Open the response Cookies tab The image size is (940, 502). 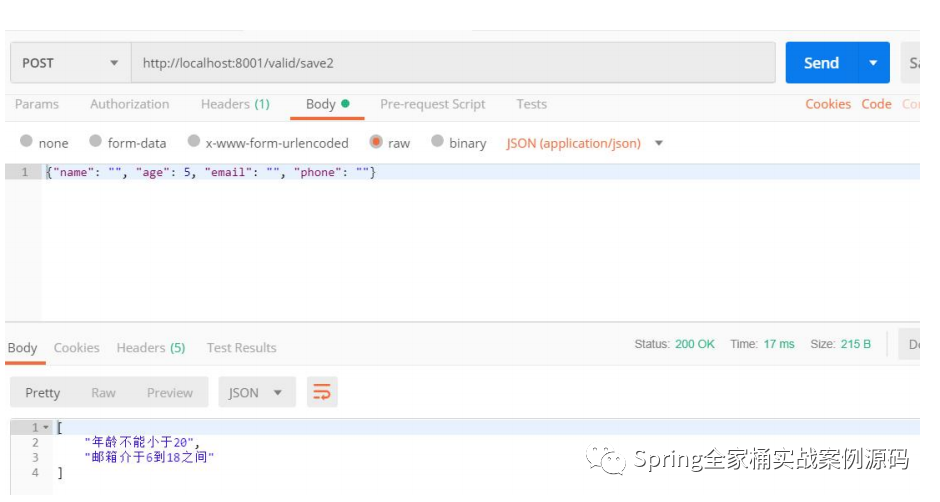click(x=76, y=348)
